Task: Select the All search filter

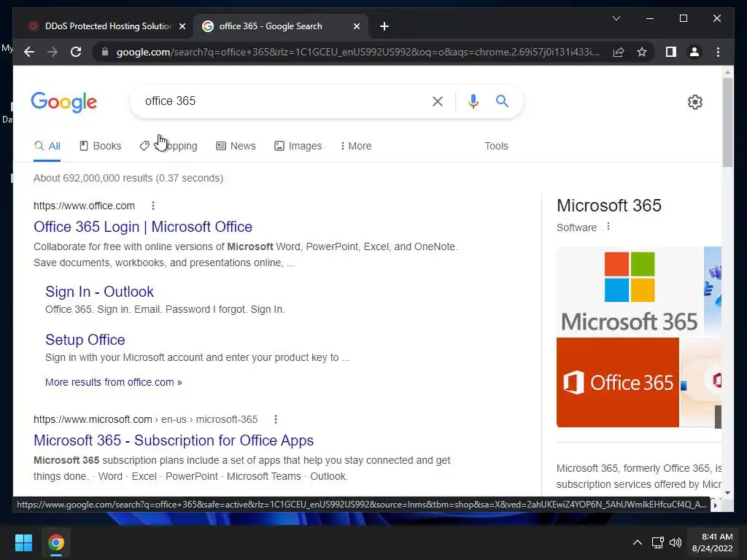Action: click(x=47, y=146)
